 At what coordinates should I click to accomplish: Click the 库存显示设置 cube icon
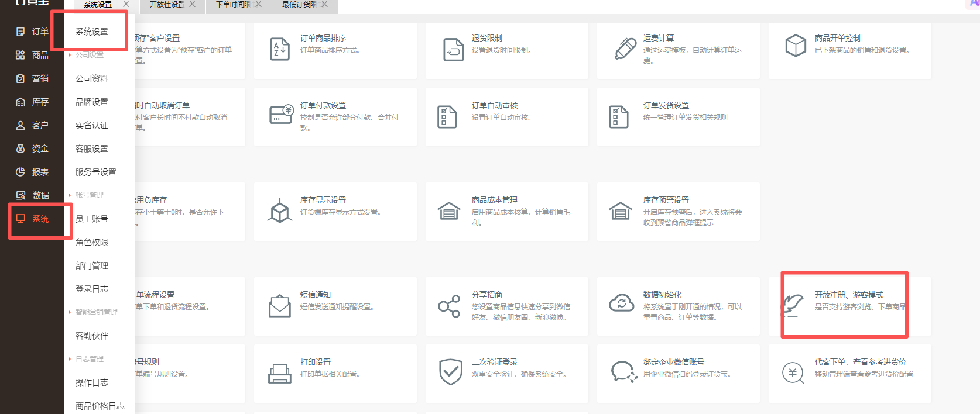coord(280,211)
